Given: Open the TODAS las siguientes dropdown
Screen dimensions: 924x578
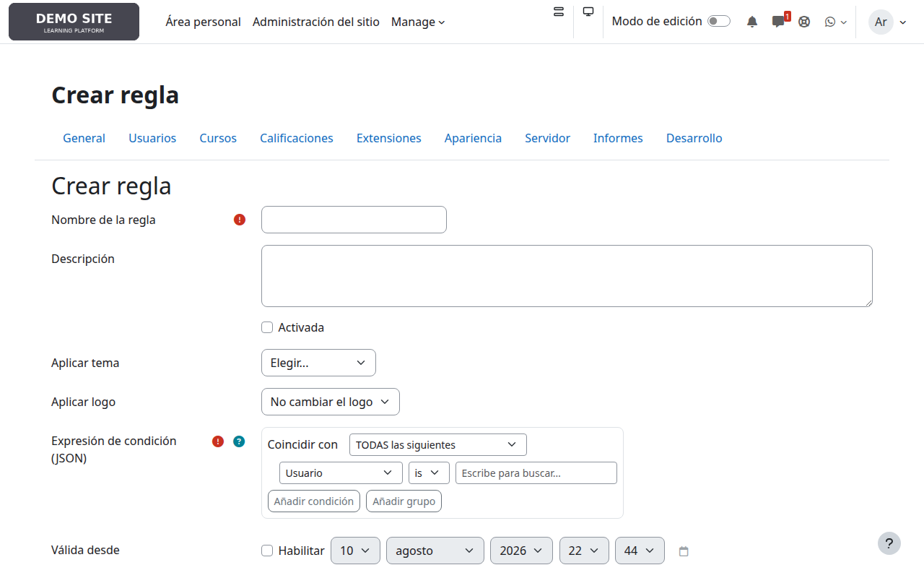Looking at the screenshot, I should click(x=438, y=444).
